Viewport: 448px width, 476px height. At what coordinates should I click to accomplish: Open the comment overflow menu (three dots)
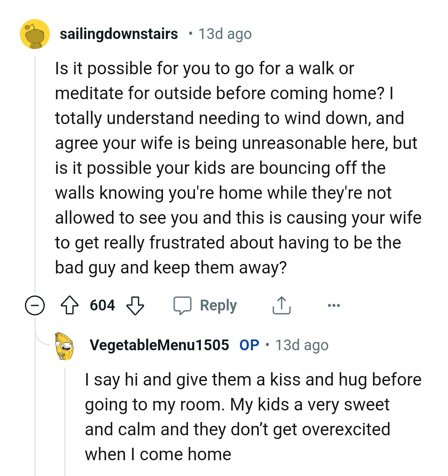[x=334, y=305]
